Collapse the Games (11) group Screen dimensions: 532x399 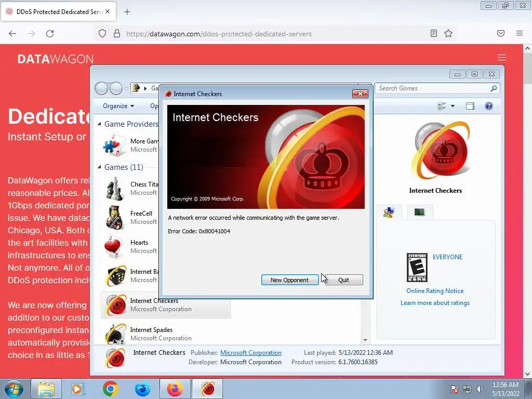[99, 167]
